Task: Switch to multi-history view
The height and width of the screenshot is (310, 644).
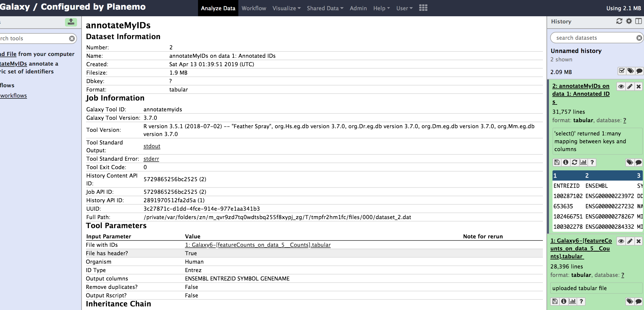Action: click(639, 21)
